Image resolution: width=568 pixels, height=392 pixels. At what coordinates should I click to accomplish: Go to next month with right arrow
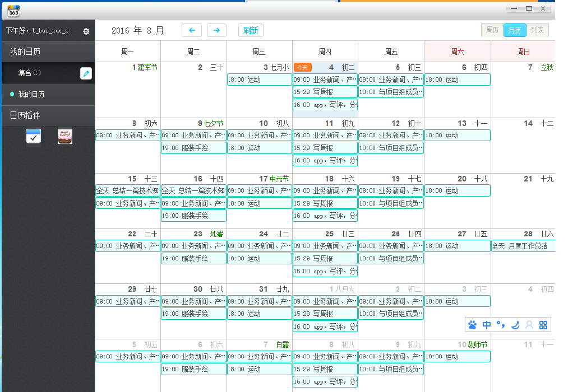(216, 30)
